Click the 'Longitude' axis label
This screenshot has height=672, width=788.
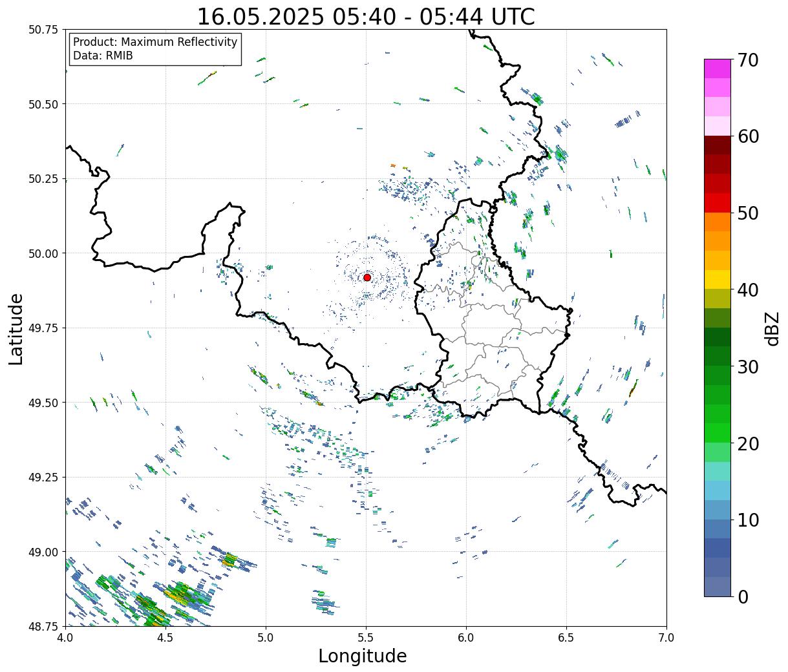click(363, 656)
